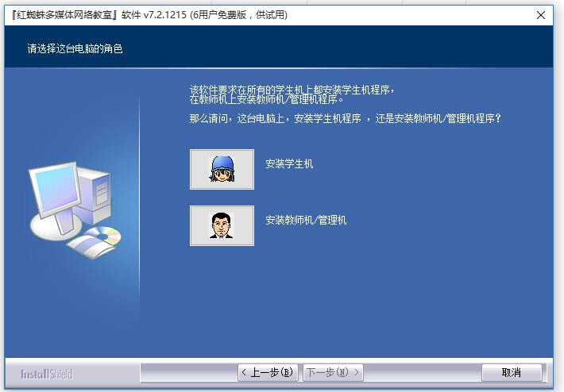Screen dimensions: 564x392
Task: Click the question text about 这台电脑上
Action: pos(345,118)
